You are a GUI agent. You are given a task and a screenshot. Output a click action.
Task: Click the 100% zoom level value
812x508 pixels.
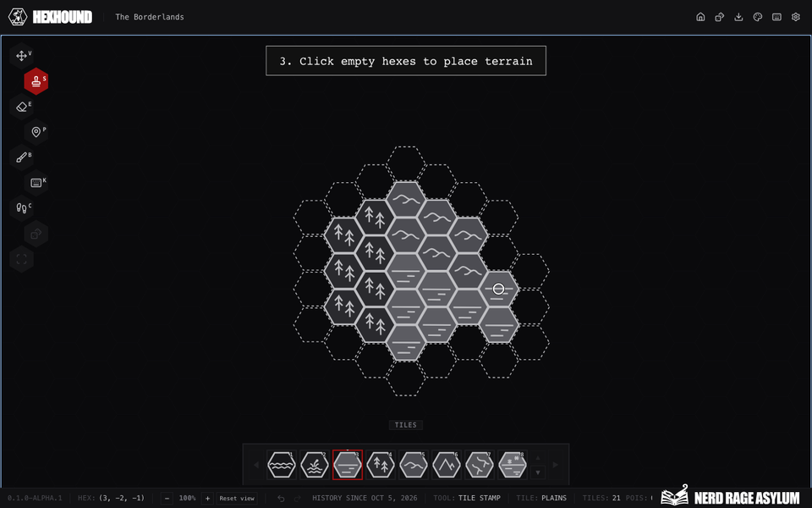[187, 498]
